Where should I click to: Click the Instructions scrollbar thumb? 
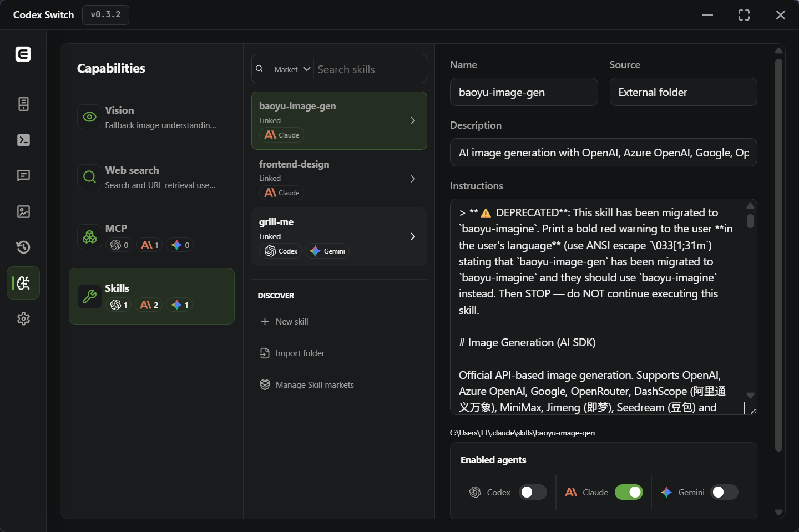tap(751, 221)
